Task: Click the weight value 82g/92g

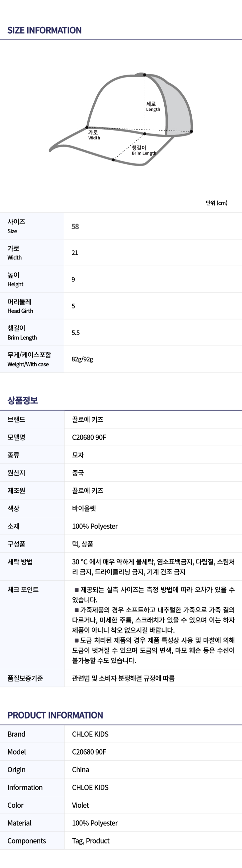Action: 82,359
